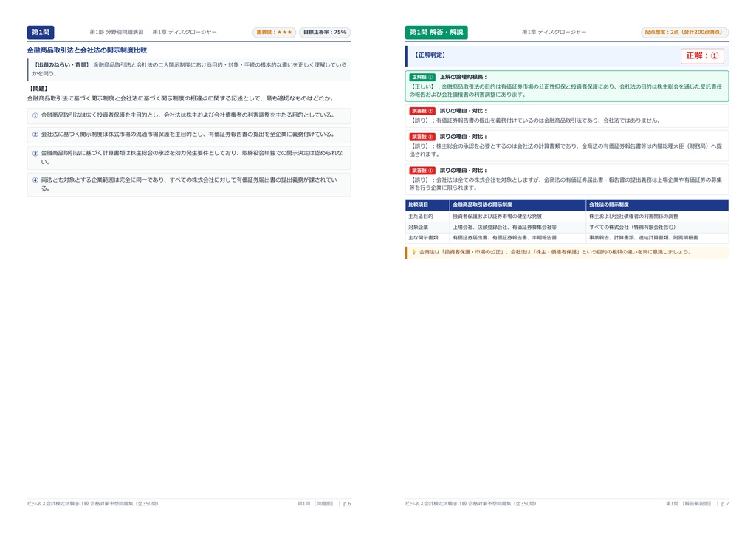The image size is (756, 535).
Task: Click the question sentence ending 最も適切なものはどれか
Action: click(180, 98)
